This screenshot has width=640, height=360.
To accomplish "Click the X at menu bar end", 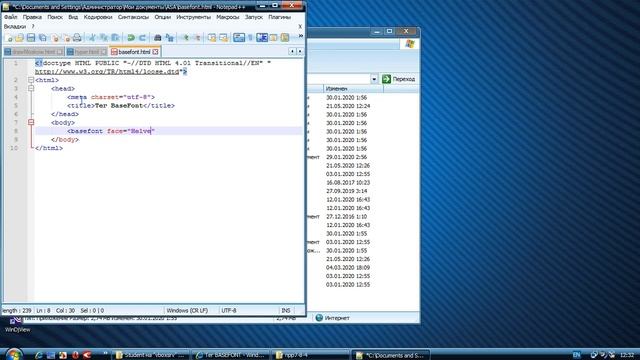I will coord(300,27).
